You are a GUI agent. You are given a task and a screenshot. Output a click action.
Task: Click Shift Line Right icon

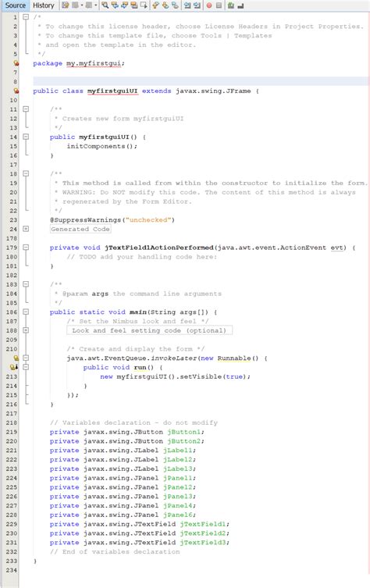(x=197, y=5)
